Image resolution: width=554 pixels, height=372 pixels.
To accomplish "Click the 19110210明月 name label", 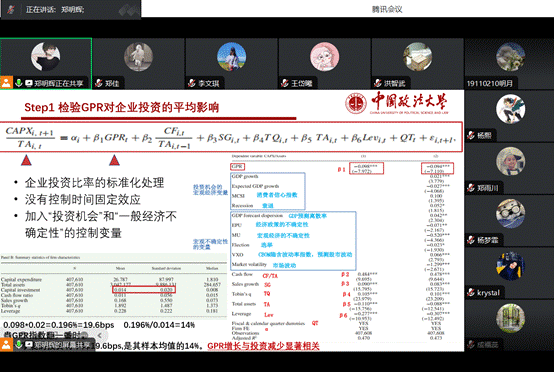I will coord(490,84).
